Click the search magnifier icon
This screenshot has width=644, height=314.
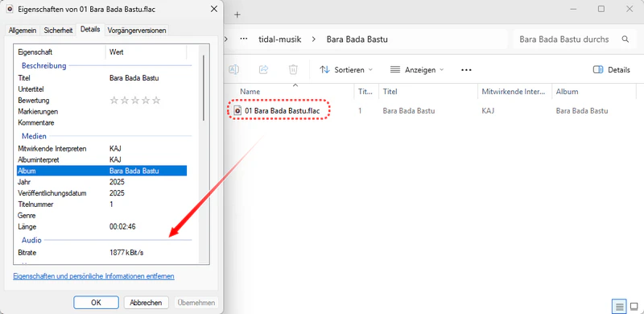click(x=625, y=39)
